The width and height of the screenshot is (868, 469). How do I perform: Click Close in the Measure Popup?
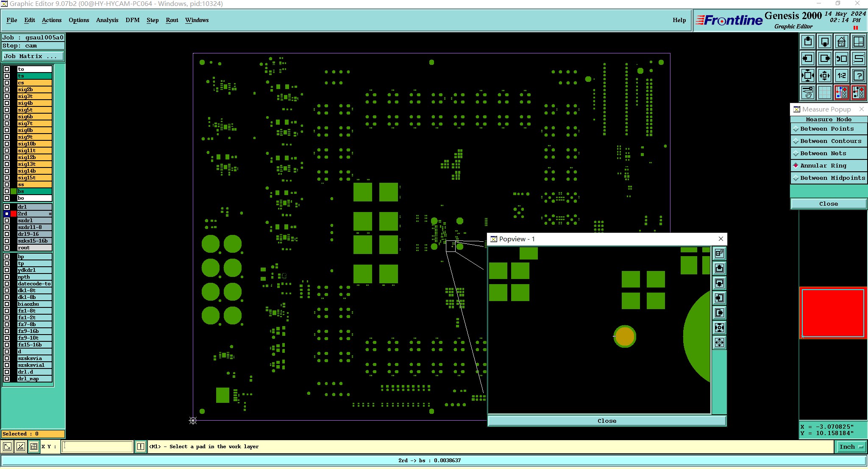point(828,204)
